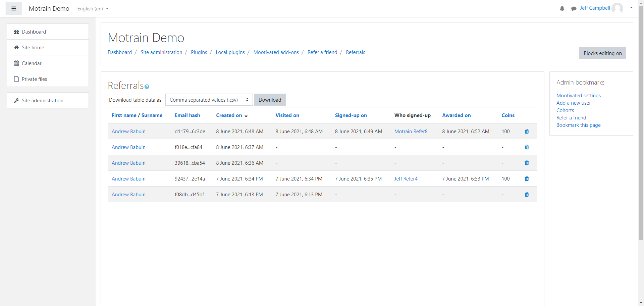Open Private files in the side navigation
Viewport: 644px width, 306px height.
click(48, 79)
